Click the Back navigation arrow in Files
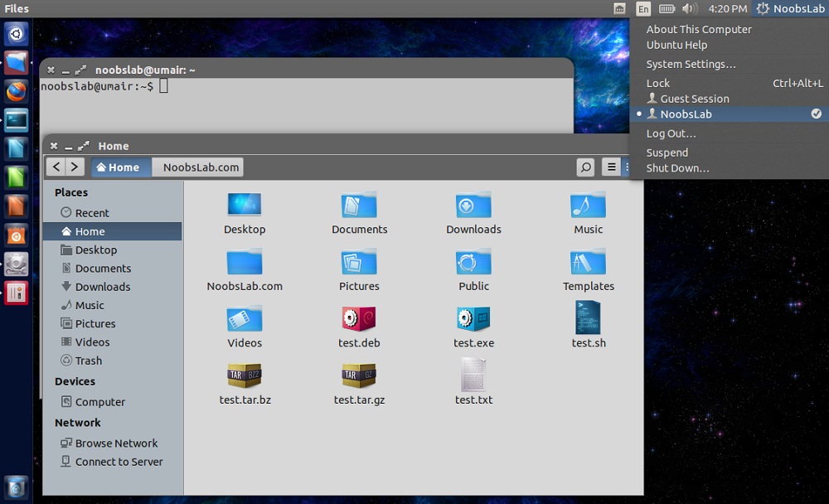The width and height of the screenshot is (829, 504). [56, 167]
